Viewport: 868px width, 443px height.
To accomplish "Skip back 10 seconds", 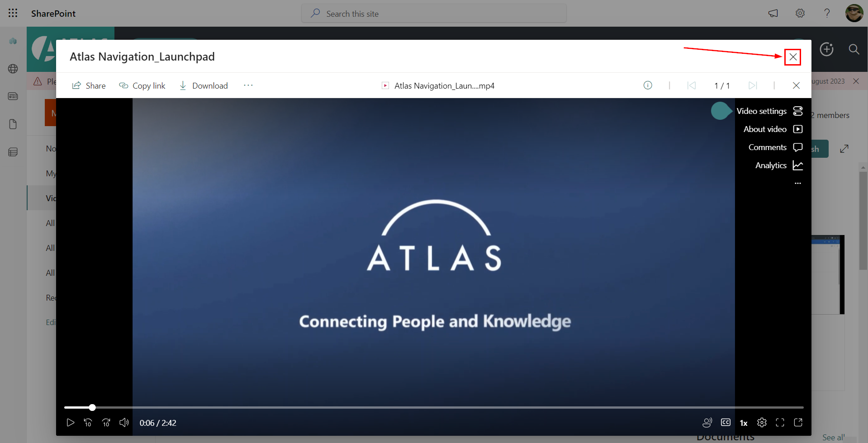I will pos(88,423).
